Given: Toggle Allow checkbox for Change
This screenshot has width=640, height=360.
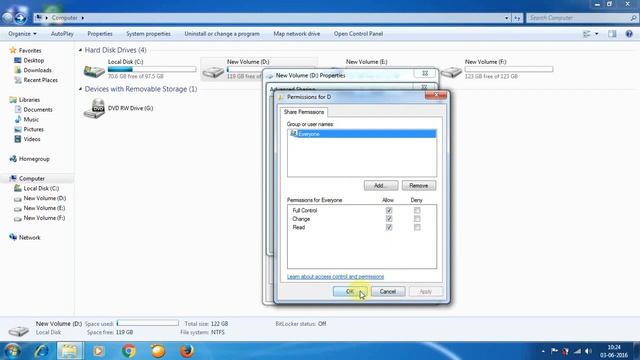Looking at the screenshot, I should [x=389, y=219].
